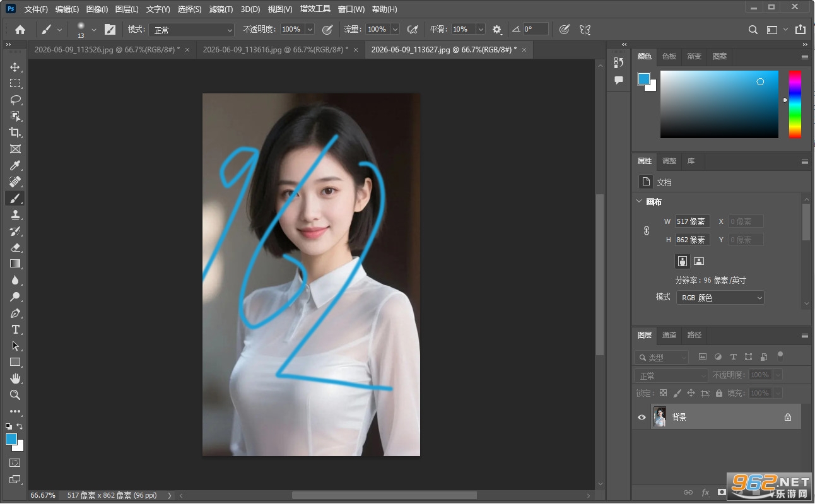Open smoothing options gear icon
The height and width of the screenshot is (504, 815).
point(497,29)
